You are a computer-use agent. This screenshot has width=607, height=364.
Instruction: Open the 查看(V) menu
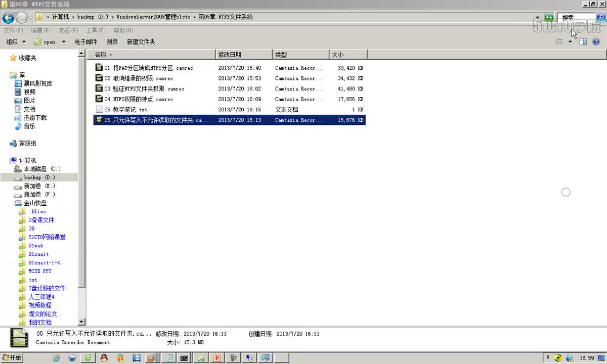click(68, 30)
